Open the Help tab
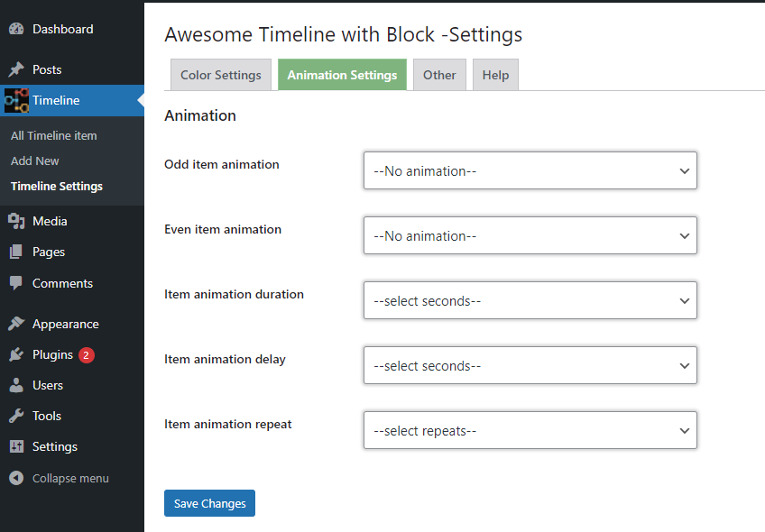This screenshot has width=765, height=532. click(495, 75)
